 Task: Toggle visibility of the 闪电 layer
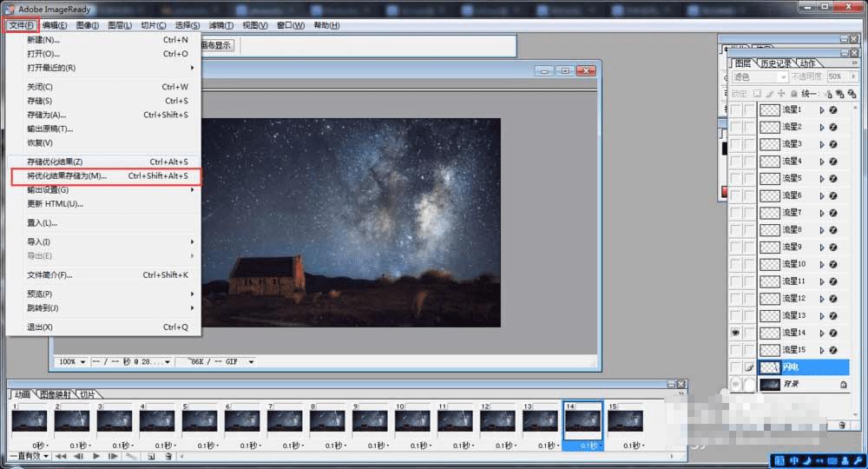pos(736,367)
